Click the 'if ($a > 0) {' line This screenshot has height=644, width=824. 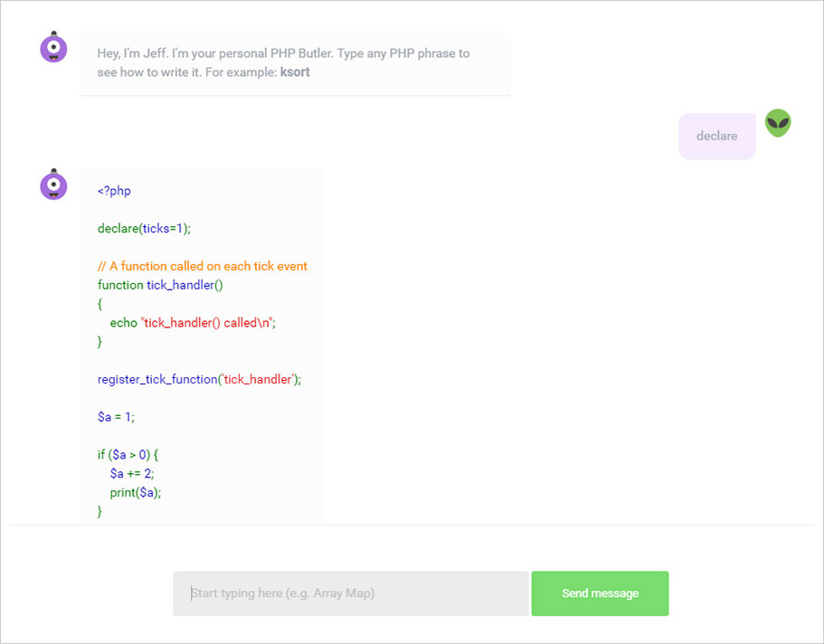[x=128, y=455]
